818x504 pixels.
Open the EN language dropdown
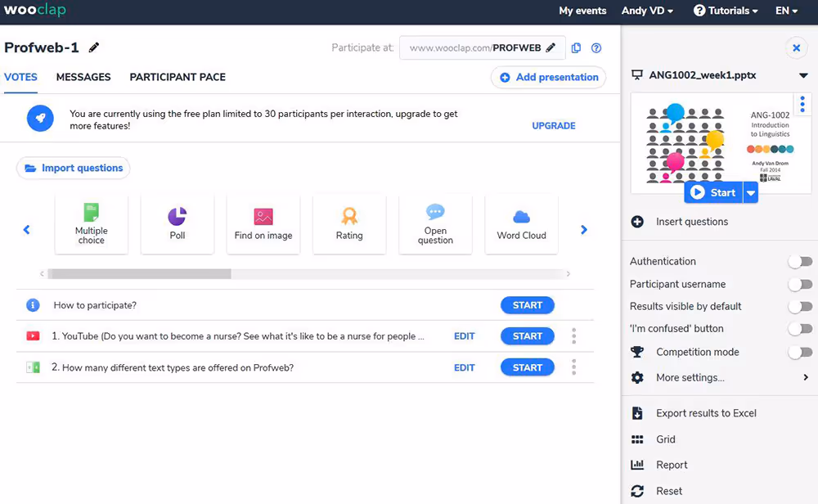(787, 11)
